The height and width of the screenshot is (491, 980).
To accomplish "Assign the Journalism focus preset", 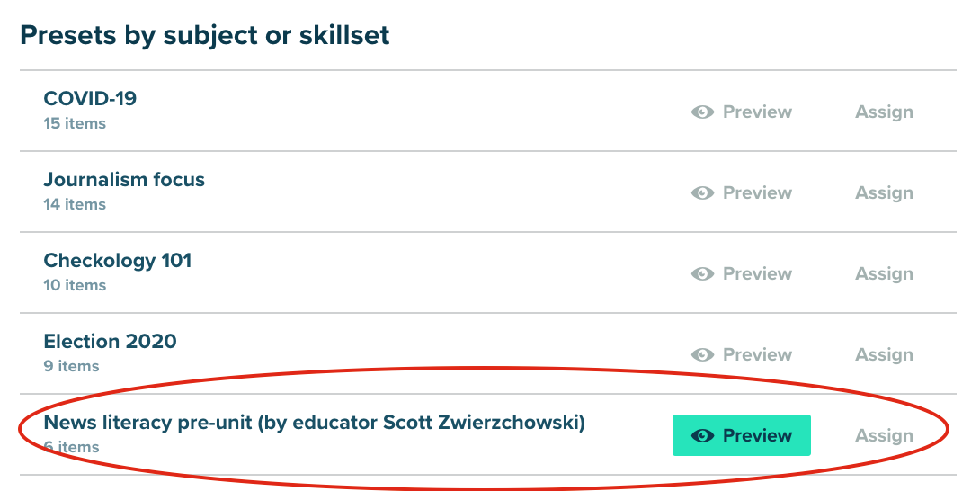I will click(884, 193).
